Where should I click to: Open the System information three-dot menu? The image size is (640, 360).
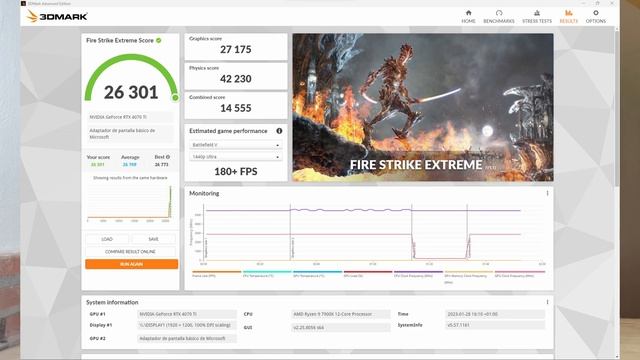pos(547,302)
